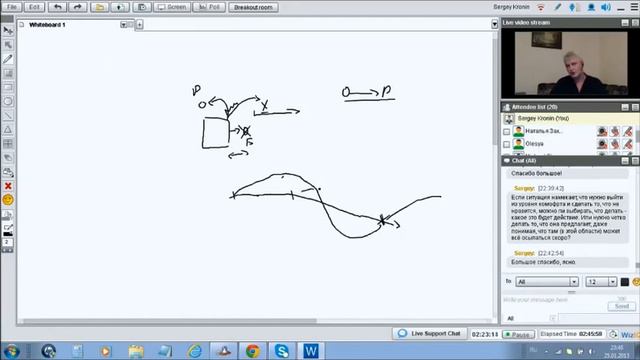Open the tab list dropdown at whiteboard right

494,24
